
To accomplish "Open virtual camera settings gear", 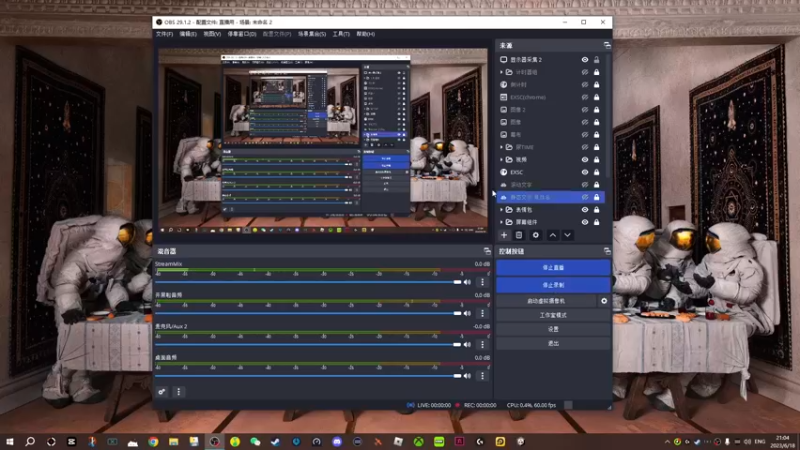I will pyautogui.click(x=604, y=301).
